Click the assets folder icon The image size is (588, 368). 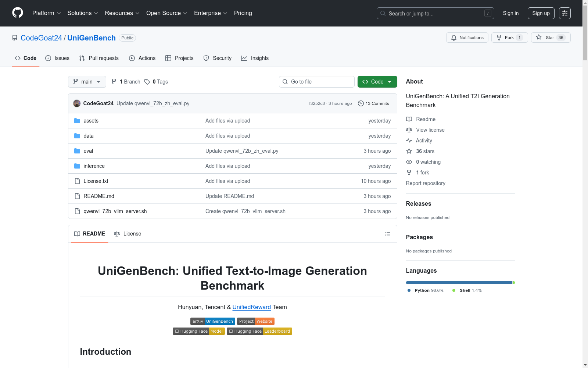(x=77, y=121)
